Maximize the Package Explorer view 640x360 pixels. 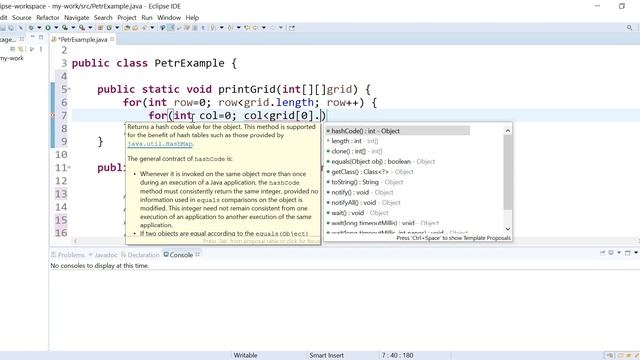[x=41, y=37]
